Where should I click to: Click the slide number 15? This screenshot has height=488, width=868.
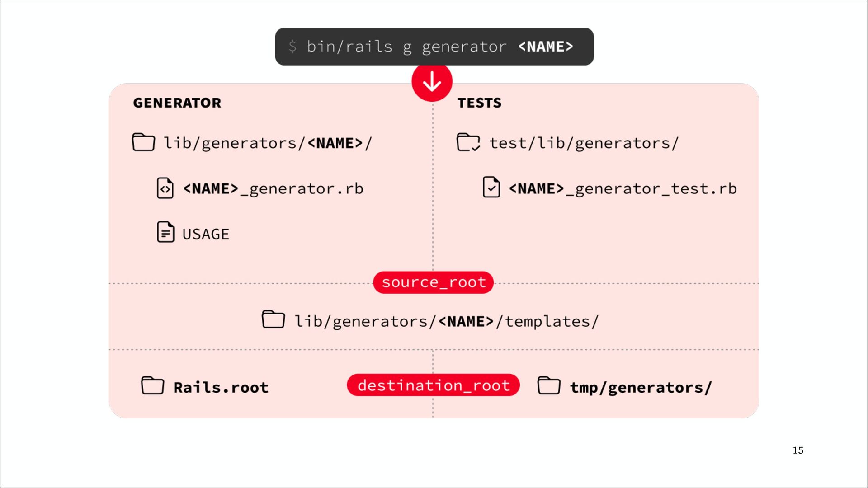tap(798, 450)
